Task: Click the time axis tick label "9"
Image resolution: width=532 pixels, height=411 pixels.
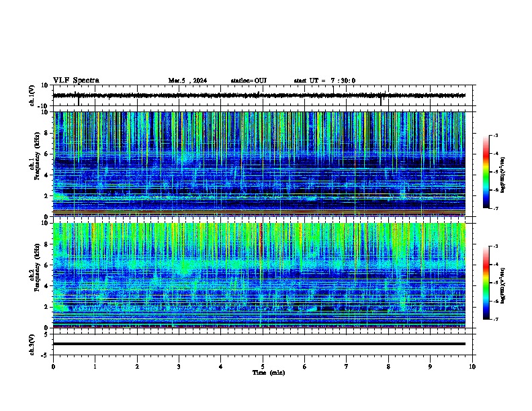Action: 430,367
